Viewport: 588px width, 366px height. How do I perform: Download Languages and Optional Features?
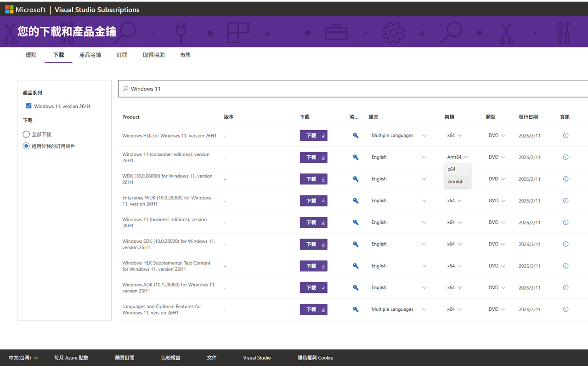click(x=313, y=309)
